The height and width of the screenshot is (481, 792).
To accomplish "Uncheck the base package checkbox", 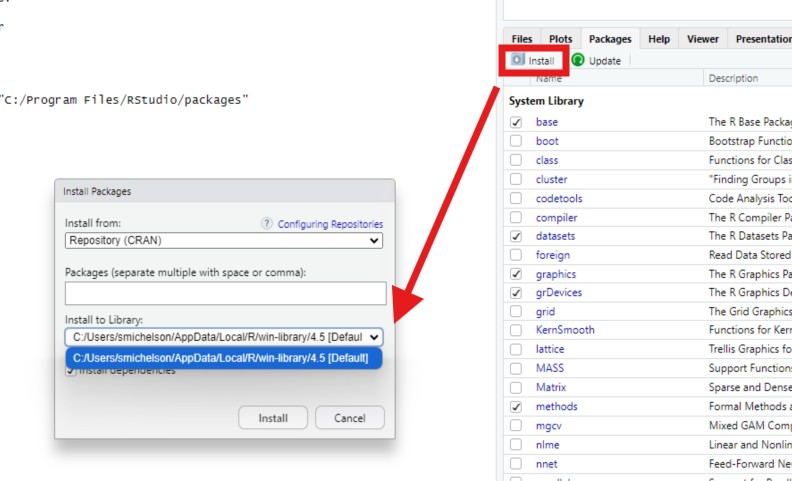I will click(x=516, y=122).
